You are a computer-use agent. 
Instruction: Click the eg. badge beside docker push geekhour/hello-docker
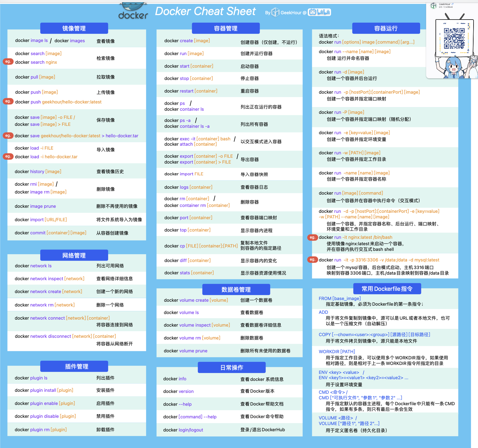pos(8,101)
